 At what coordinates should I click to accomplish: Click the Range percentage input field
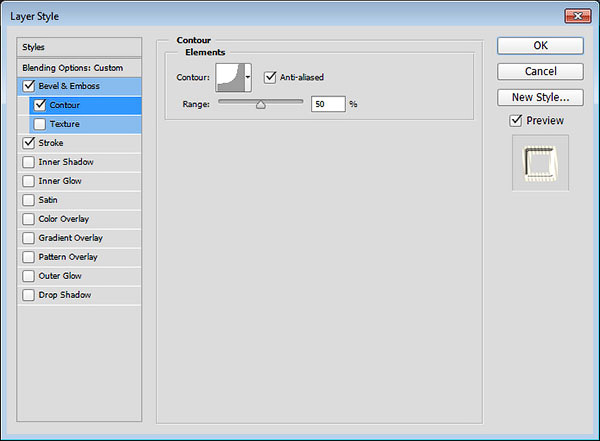[328, 104]
